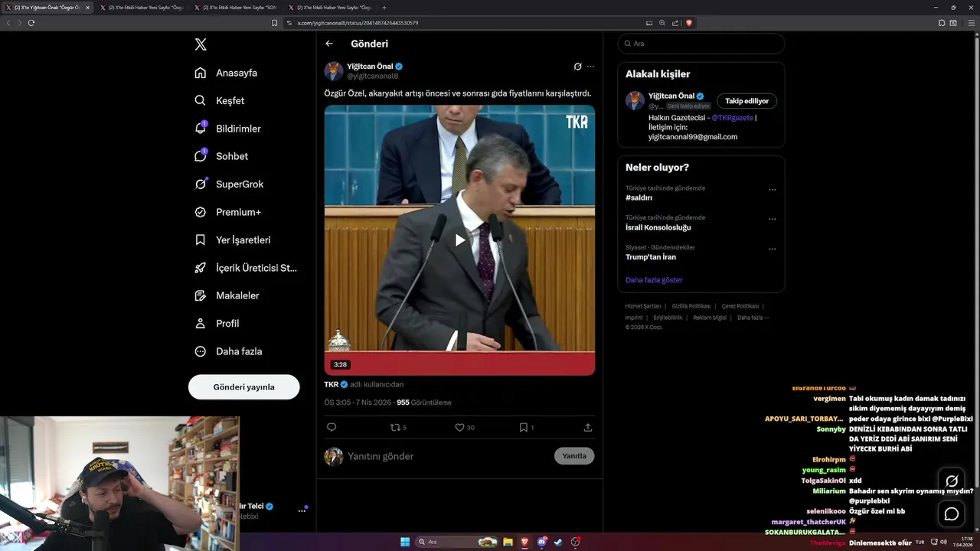Open more options for Trump'tan İran trend

tap(772, 249)
